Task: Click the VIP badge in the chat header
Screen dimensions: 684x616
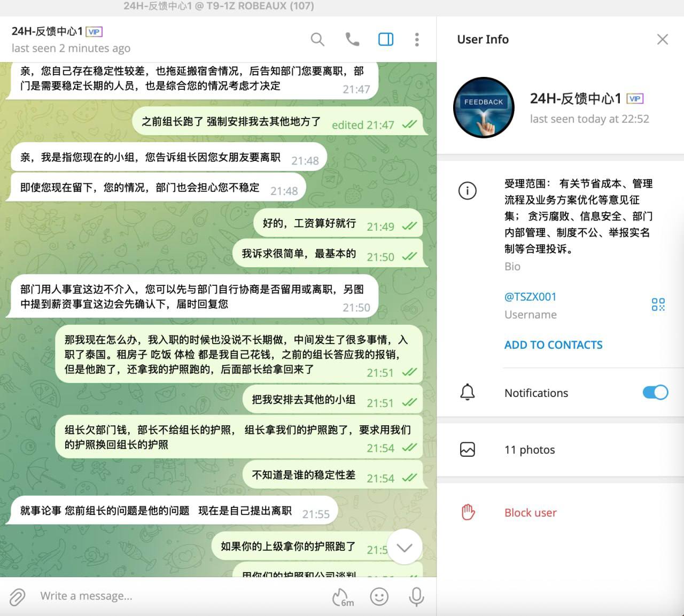Action: point(94,32)
